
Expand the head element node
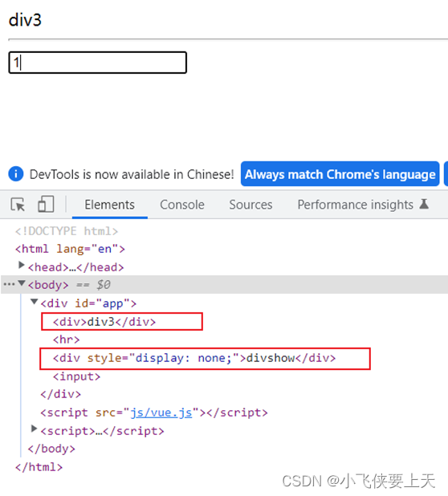[21, 265]
